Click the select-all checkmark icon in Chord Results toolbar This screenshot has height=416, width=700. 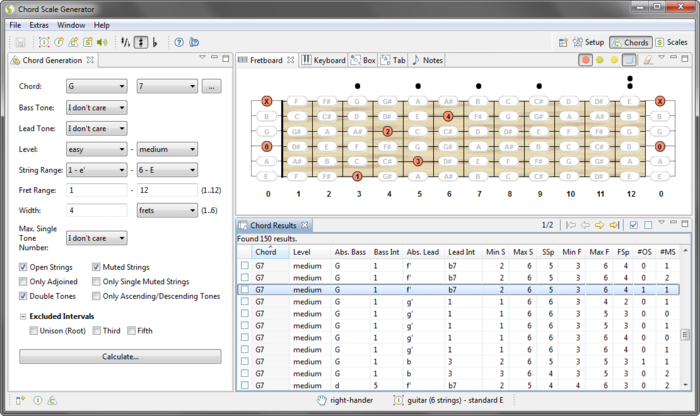coord(633,225)
